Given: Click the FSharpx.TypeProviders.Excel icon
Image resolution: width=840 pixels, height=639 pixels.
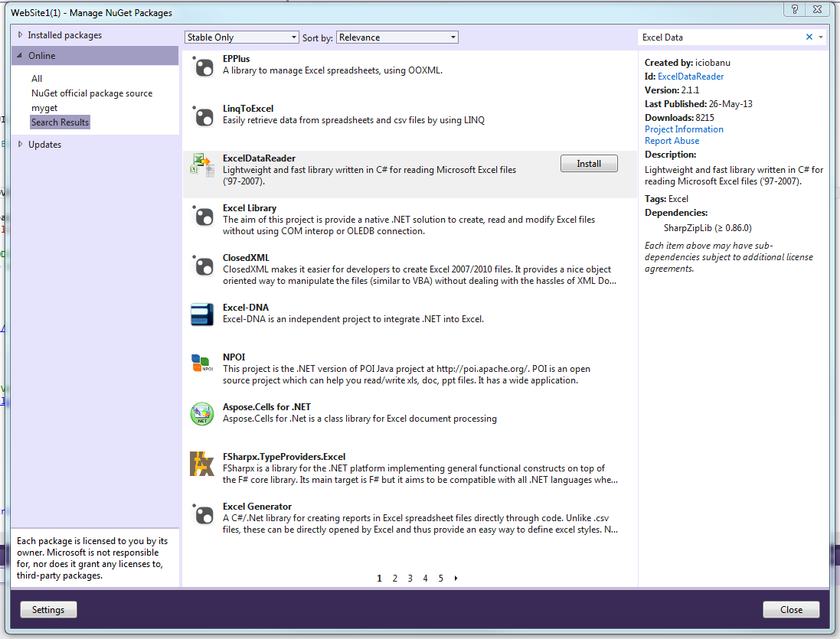Looking at the screenshot, I should pos(202,464).
